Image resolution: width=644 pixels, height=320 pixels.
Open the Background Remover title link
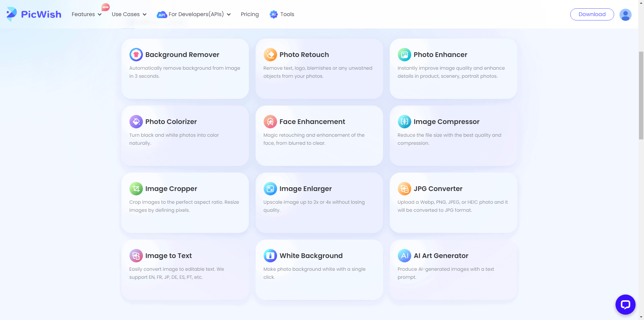click(182, 55)
